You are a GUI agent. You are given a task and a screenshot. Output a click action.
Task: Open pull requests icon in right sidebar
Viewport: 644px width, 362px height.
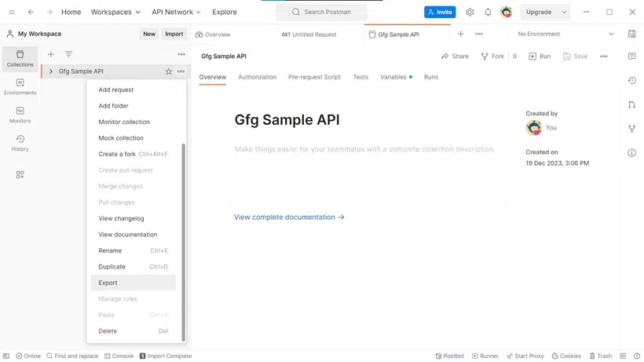point(631,104)
